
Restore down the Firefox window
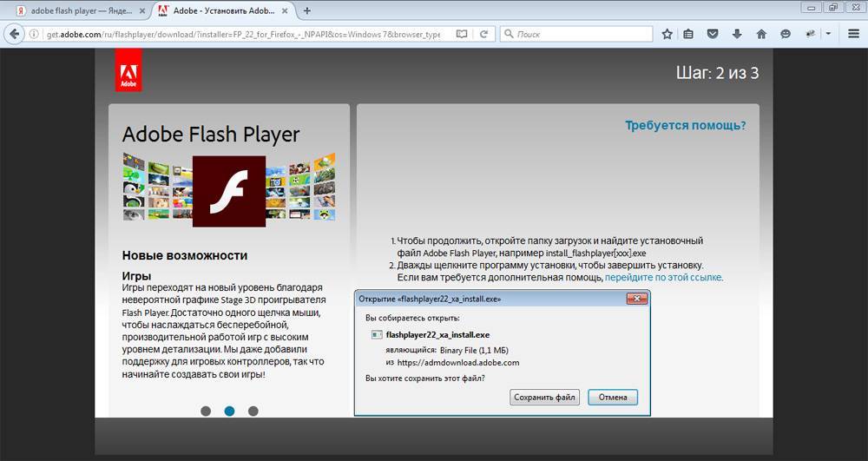point(832,7)
